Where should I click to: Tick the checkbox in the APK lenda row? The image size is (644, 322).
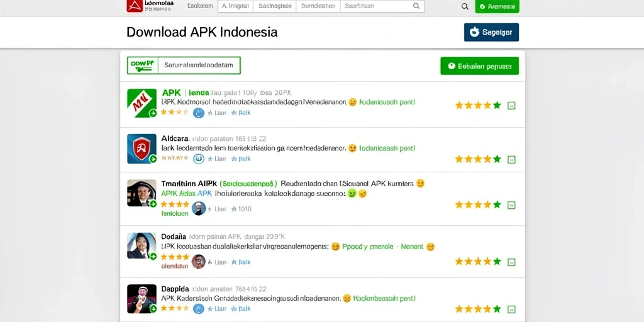click(511, 106)
